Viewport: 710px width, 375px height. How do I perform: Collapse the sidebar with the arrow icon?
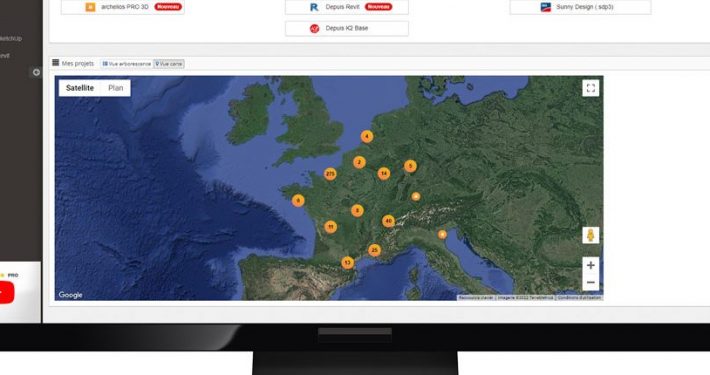(36, 72)
